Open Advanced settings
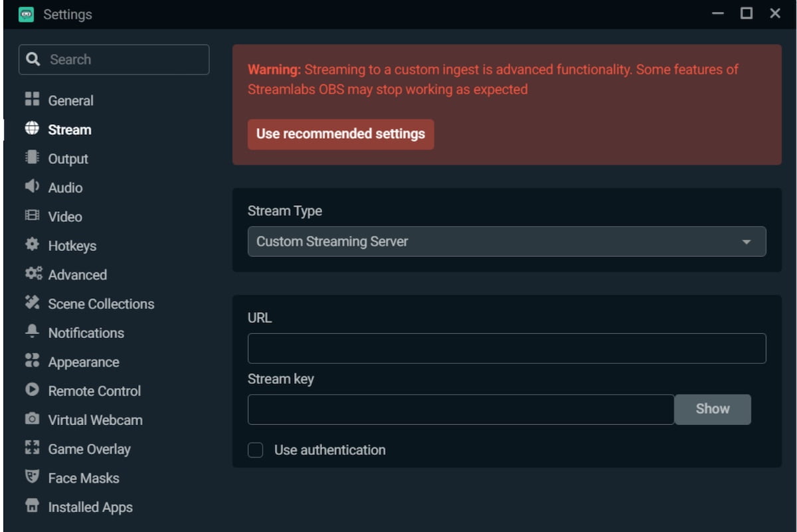This screenshot has height=532, width=797. tap(77, 274)
